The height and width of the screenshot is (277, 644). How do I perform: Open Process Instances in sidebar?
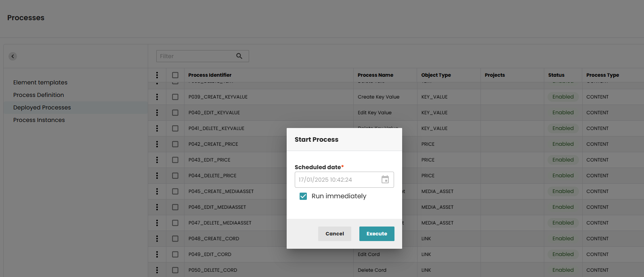tap(39, 120)
